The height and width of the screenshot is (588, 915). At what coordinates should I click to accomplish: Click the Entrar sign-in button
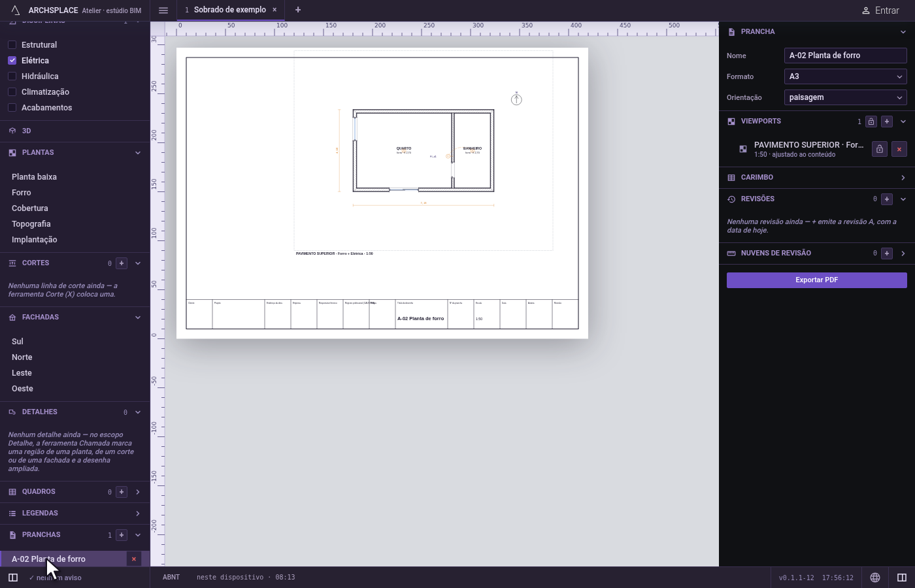click(880, 10)
